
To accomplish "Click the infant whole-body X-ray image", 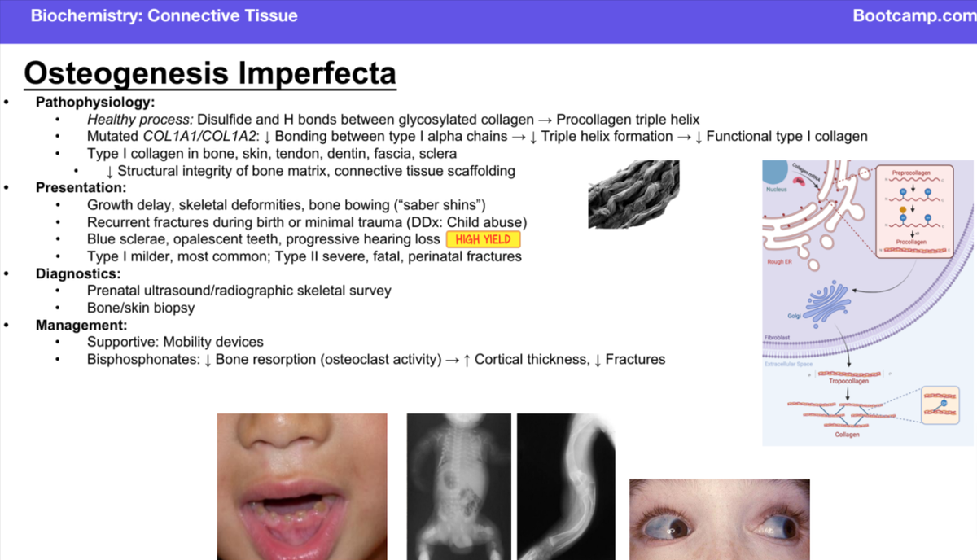I will coord(459,487).
